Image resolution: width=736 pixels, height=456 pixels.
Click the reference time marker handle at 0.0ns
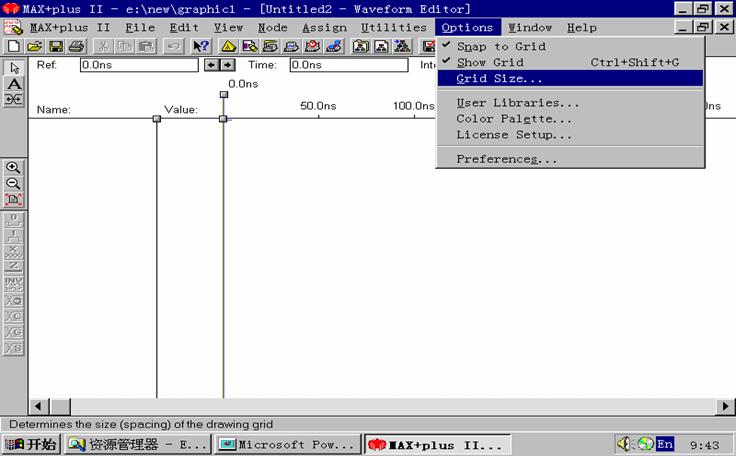coord(224,95)
